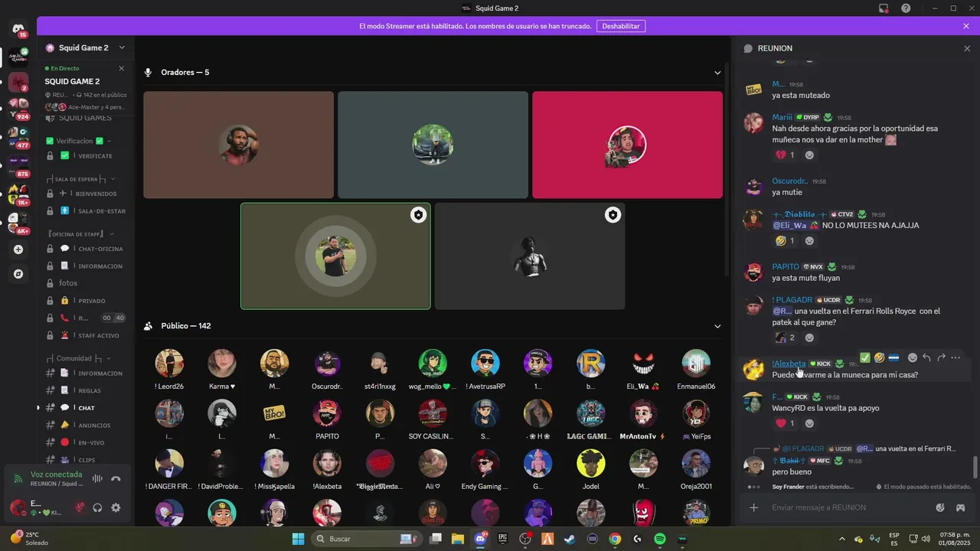Select the moderator star on the speaking tile
The height and width of the screenshot is (551, 980).
coord(418,215)
